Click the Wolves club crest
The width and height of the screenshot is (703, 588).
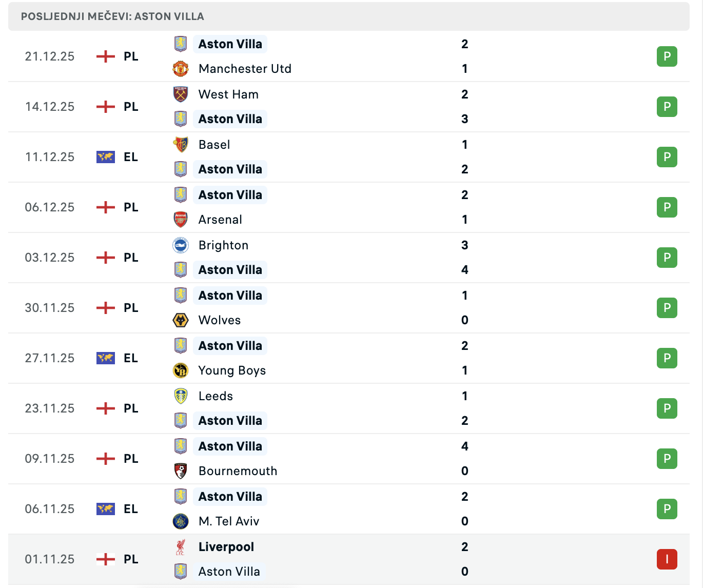181,320
